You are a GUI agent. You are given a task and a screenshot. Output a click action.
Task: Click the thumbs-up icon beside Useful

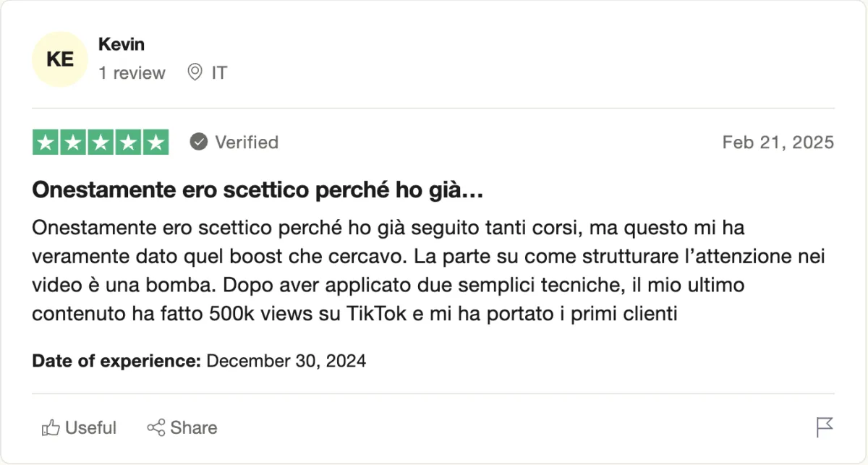pyautogui.click(x=51, y=427)
